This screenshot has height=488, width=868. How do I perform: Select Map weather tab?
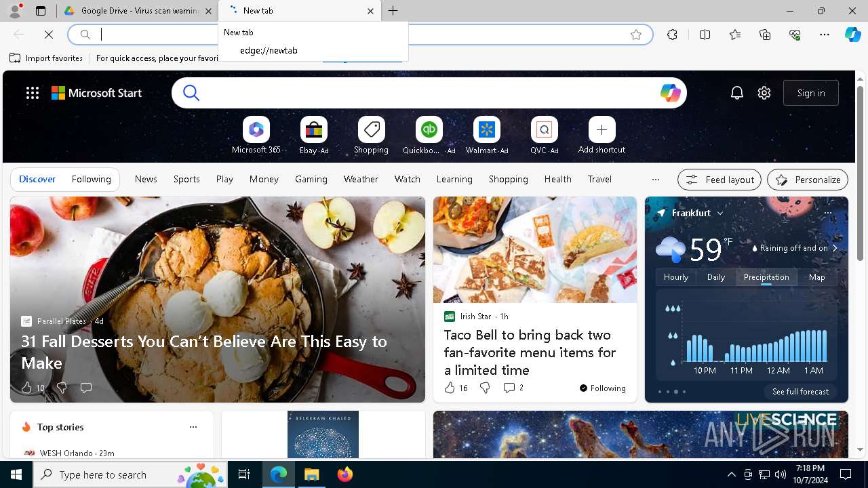[817, 277]
